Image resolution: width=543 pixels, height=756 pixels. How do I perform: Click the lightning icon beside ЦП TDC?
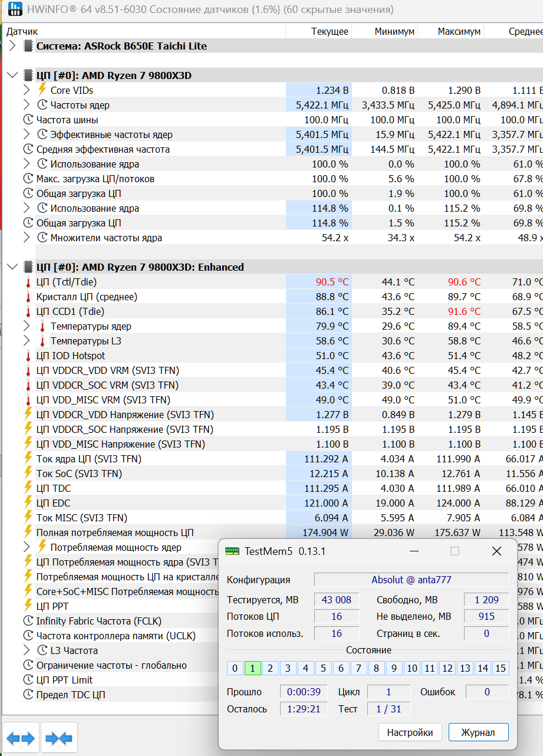coord(28,488)
